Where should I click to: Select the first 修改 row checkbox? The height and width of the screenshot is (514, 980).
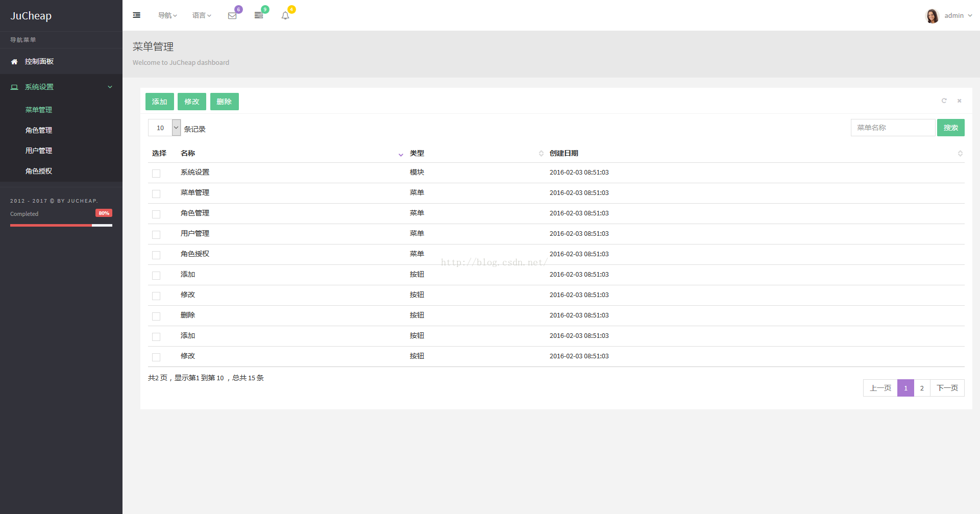click(x=156, y=296)
